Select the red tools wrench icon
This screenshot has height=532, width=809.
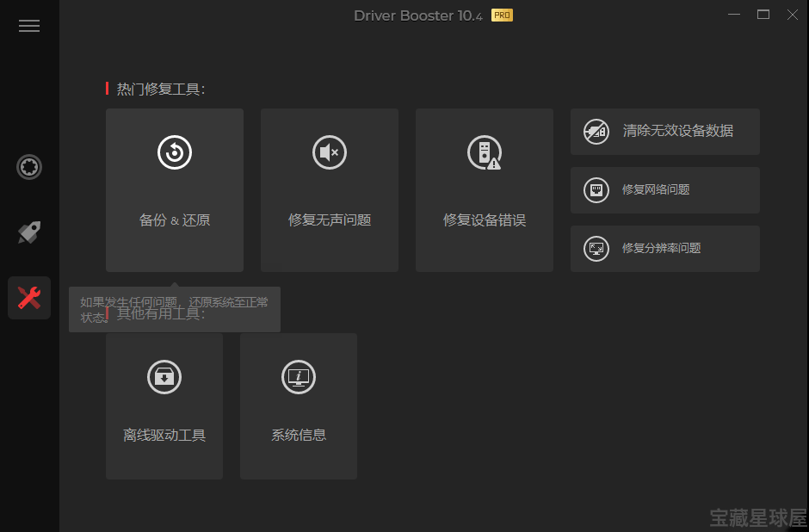[29, 298]
